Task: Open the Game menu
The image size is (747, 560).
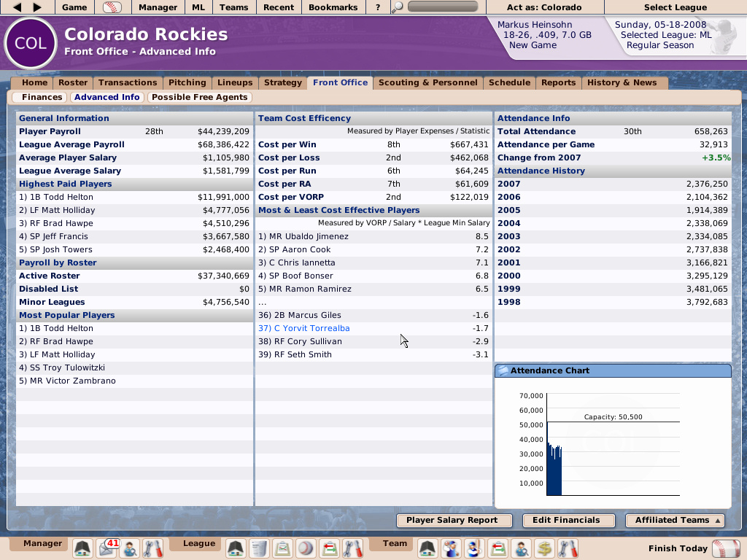Action: (74, 7)
